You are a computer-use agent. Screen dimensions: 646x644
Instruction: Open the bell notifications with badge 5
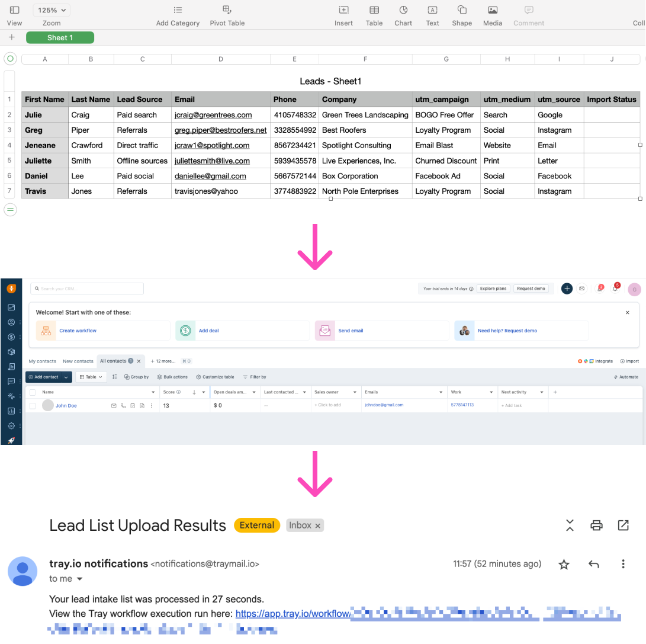(x=616, y=288)
